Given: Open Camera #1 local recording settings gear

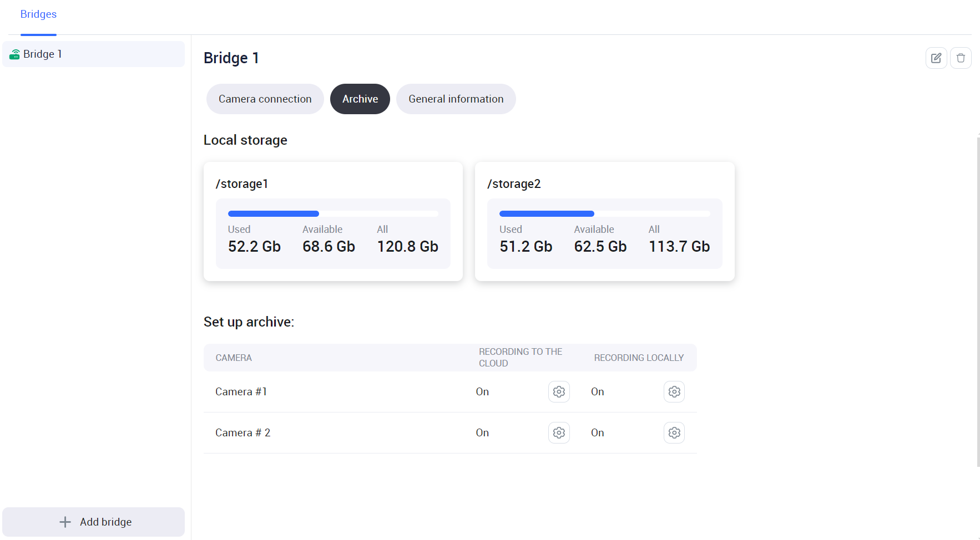Looking at the screenshot, I should [x=674, y=392].
